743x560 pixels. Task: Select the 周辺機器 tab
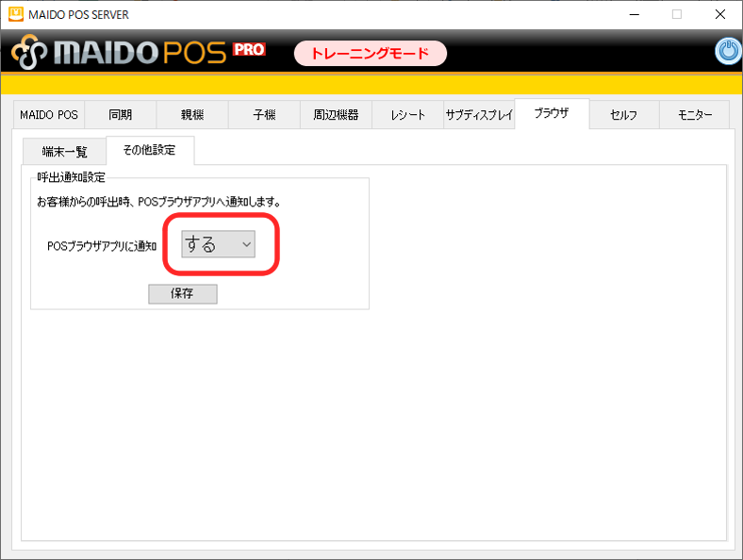336,115
